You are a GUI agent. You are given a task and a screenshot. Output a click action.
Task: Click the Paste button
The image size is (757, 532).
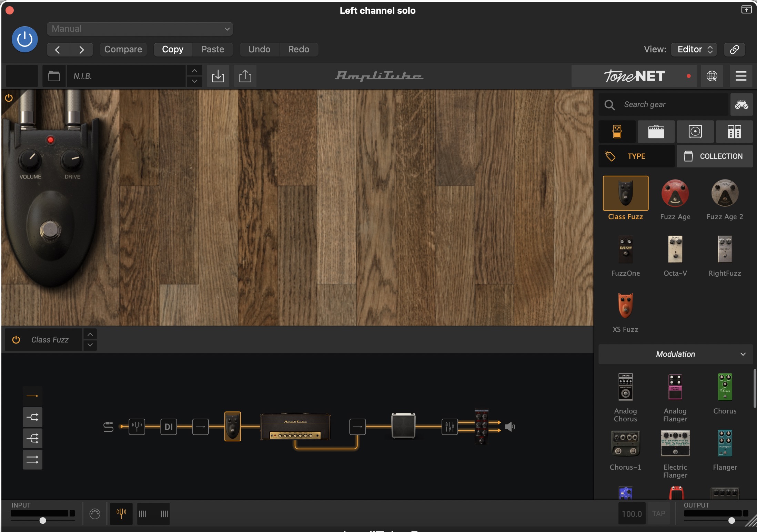click(213, 49)
